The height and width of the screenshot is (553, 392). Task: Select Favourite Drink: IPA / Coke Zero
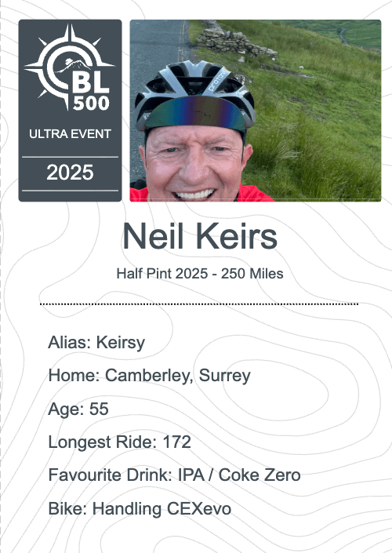[175, 475]
